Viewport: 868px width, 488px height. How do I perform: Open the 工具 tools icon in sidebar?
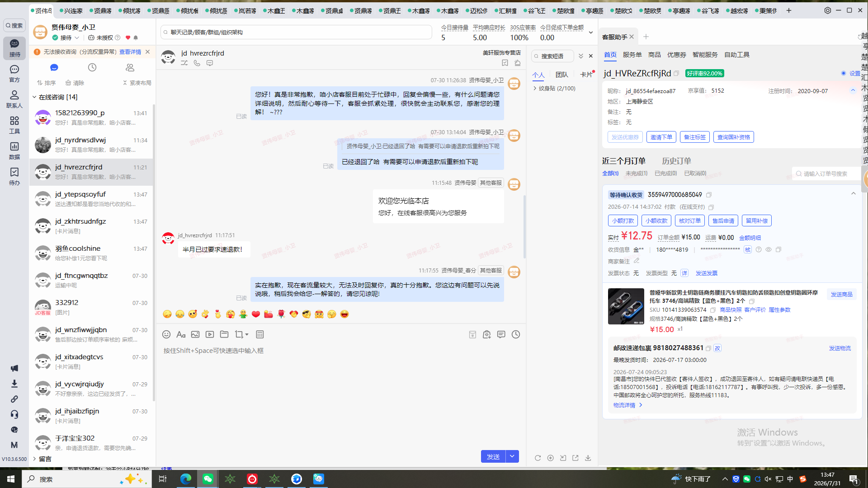pos(14,125)
